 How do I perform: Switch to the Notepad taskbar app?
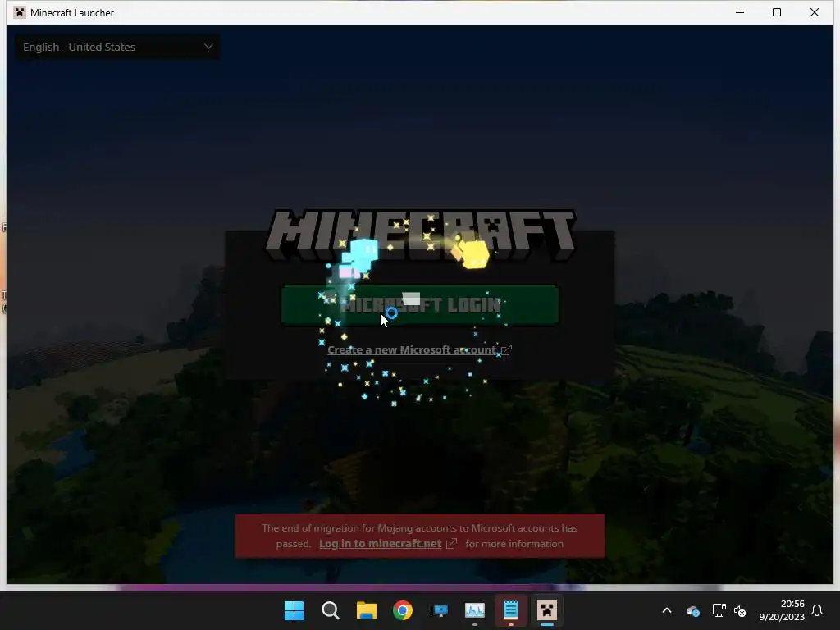pos(510,610)
